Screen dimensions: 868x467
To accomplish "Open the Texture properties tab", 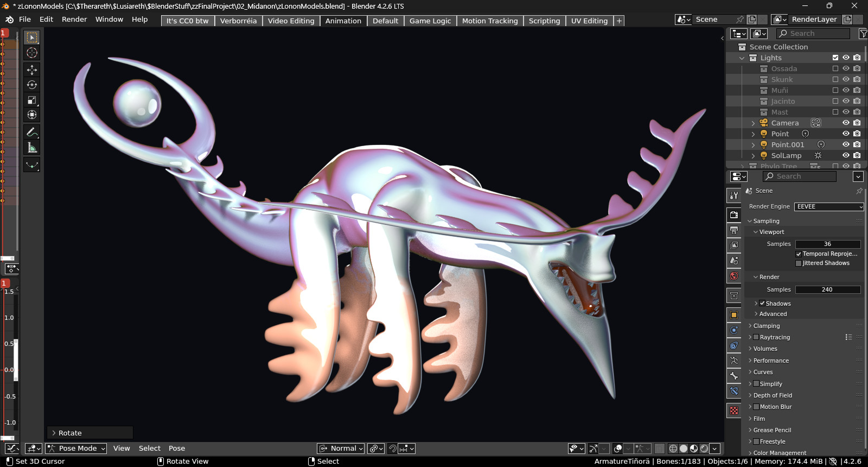I will [x=734, y=411].
